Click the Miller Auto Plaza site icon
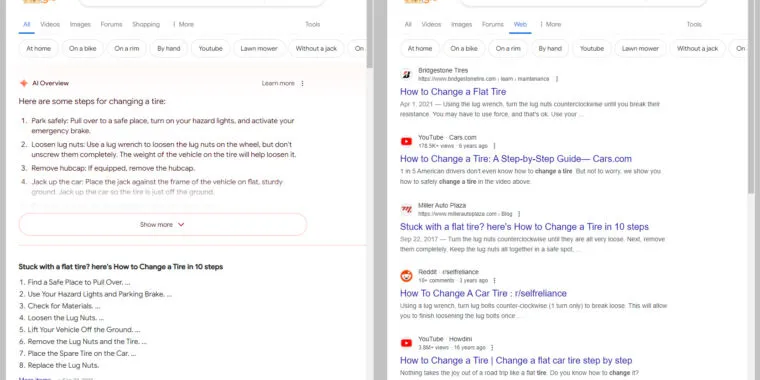The image size is (760, 380). [406, 209]
